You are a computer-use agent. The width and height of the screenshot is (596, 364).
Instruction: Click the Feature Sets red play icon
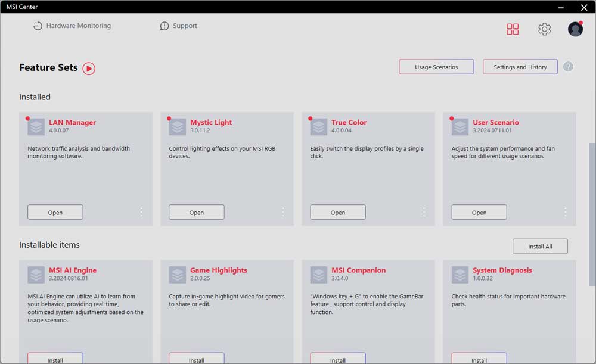[89, 69]
